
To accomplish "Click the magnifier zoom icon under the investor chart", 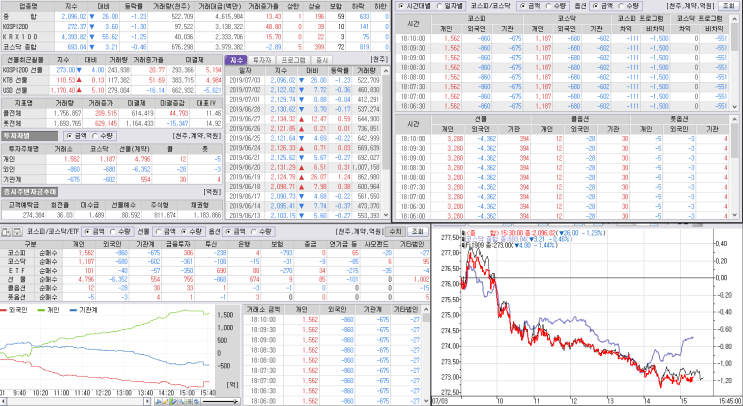I will 181,402.
